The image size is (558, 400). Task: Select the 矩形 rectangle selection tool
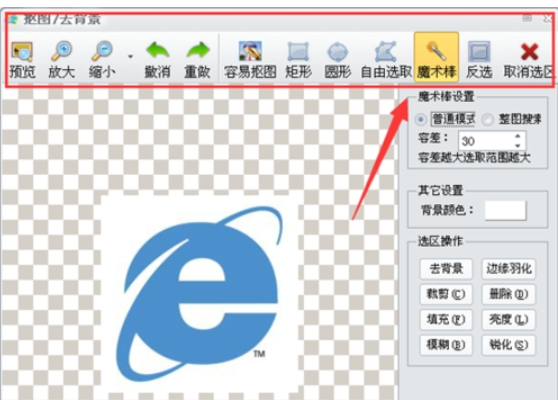[298, 60]
